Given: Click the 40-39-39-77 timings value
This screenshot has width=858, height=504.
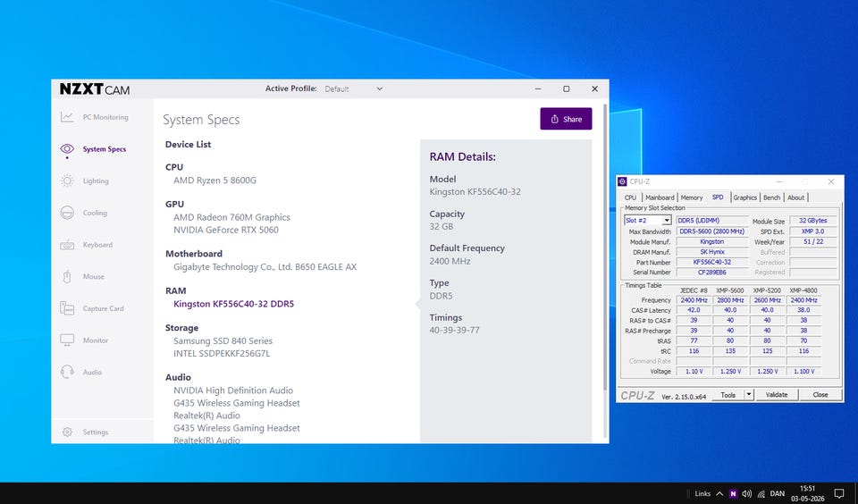Looking at the screenshot, I should point(454,330).
